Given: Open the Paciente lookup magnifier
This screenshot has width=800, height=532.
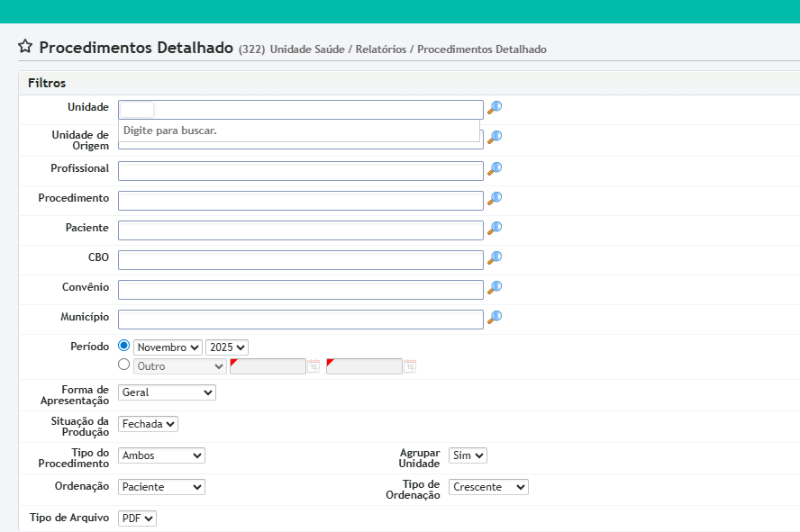Looking at the screenshot, I should coord(495,229).
